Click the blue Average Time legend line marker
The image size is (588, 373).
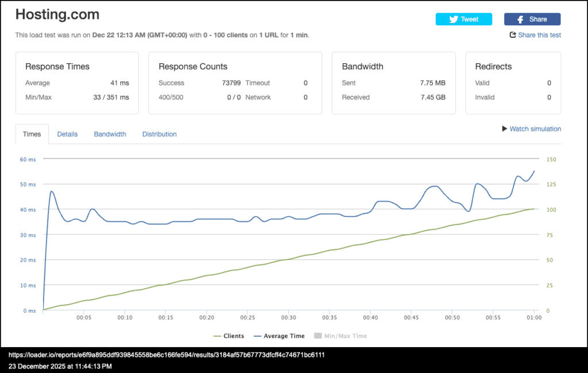[x=257, y=336]
